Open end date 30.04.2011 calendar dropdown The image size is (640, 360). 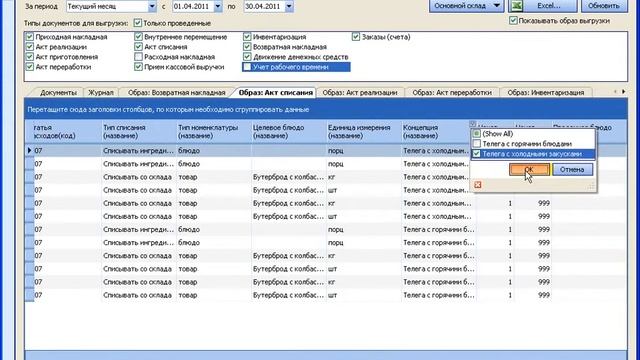289,7
